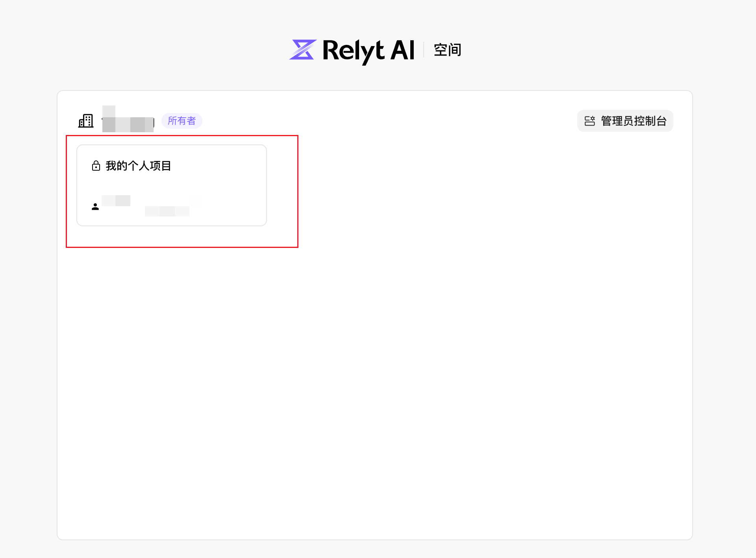Viewport: 756px width, 558px height.
Task: Click the Relyt AI wordmark text
Action: [368, 50]
